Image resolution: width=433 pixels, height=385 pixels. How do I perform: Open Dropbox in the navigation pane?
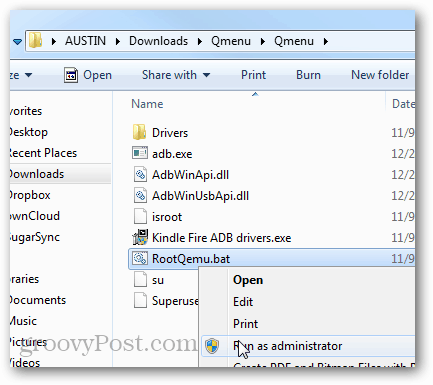[x=30, y=195]
